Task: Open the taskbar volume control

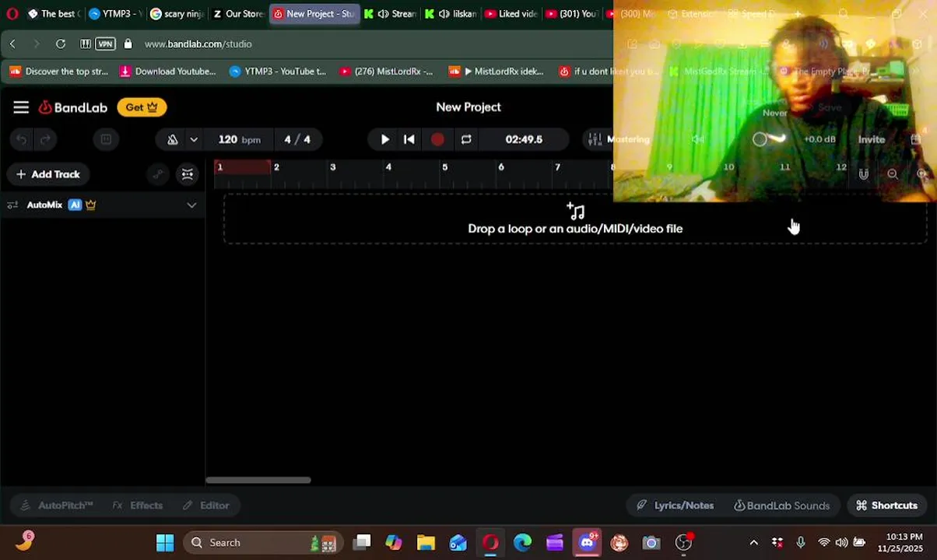Action: click(841, 543)
